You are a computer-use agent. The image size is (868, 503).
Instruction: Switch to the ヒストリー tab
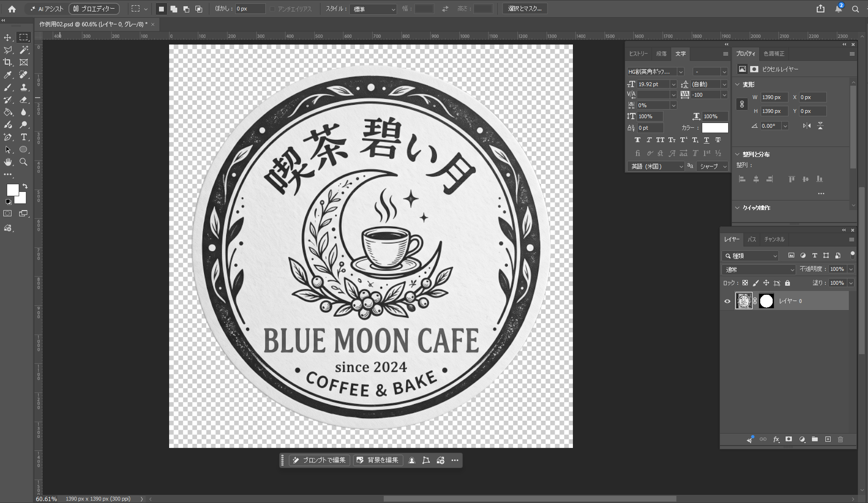pos(638,54)
